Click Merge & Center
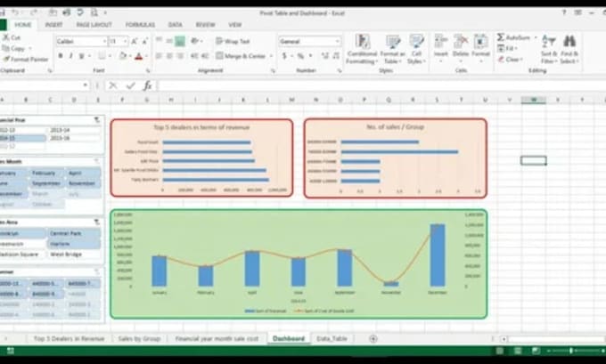Viewport: 606px width, 364px height. (x=241, y=56)
